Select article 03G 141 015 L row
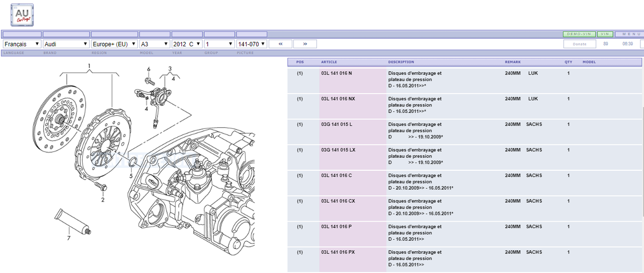 (337, 124)
